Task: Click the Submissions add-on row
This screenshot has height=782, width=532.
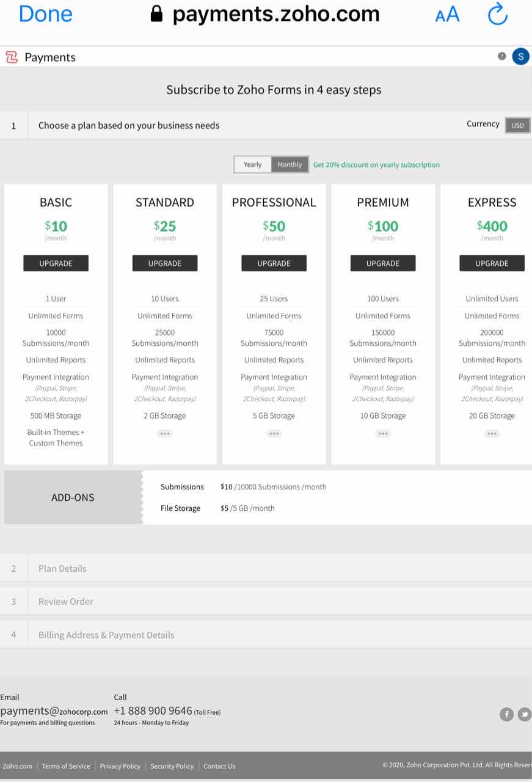Action: click(244, 487)
